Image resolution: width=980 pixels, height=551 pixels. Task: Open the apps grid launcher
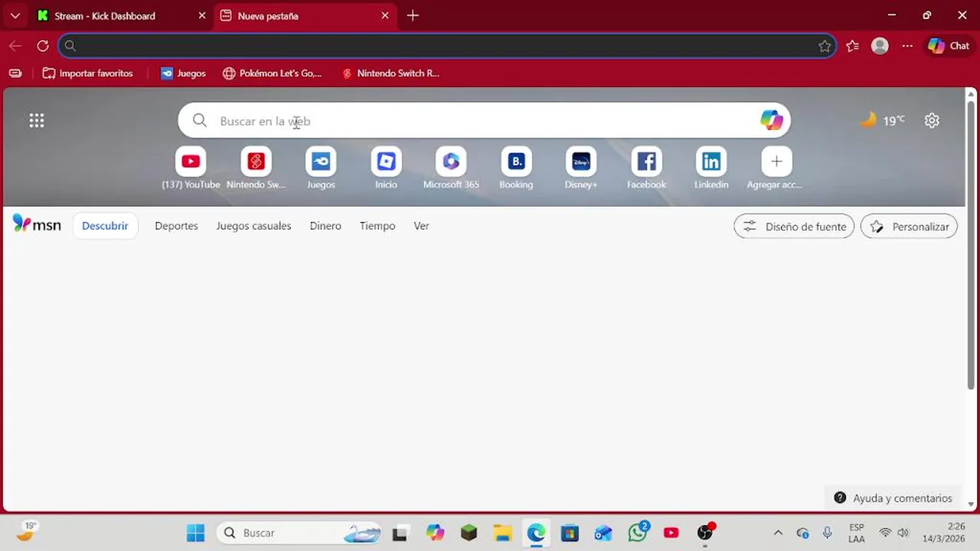click(x=37, y=120)
